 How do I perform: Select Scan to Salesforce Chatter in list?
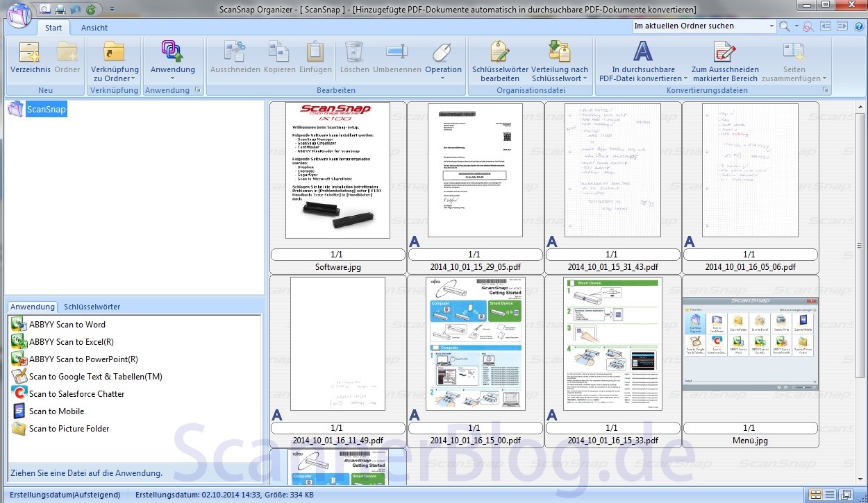(76, 394)
